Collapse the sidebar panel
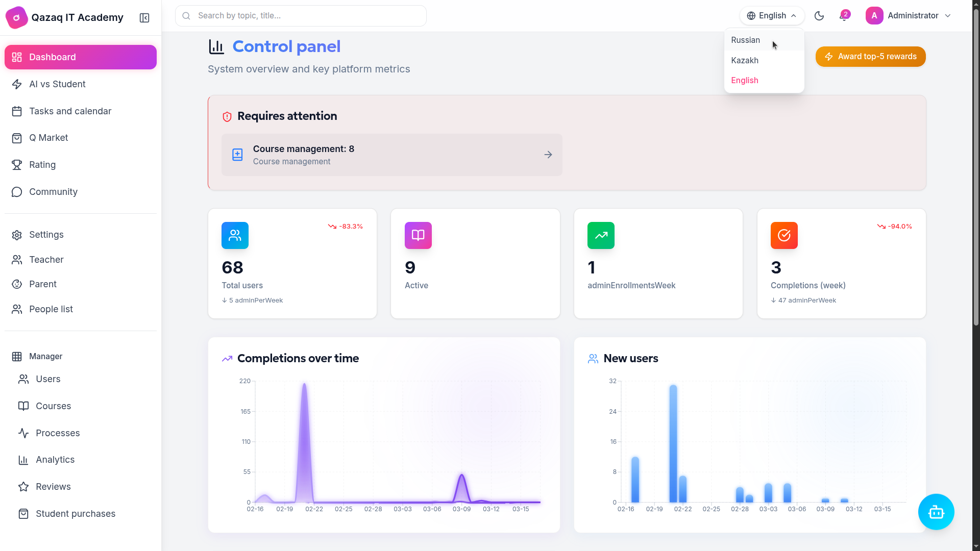The width and height of the screenshot is (980, 551). (x=144, y=17)
